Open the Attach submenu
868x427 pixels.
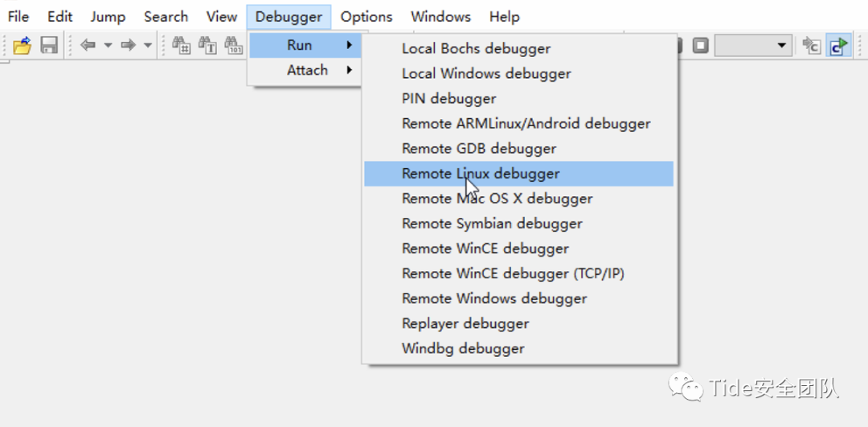tap(305, 70)
